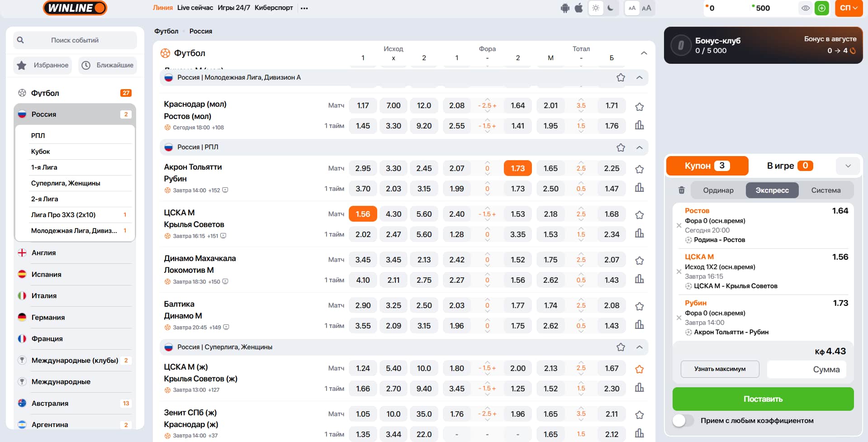Switch to light theme sun icon
The height and width of the screenshot is (442, 868).
click(x=596, y=8)
